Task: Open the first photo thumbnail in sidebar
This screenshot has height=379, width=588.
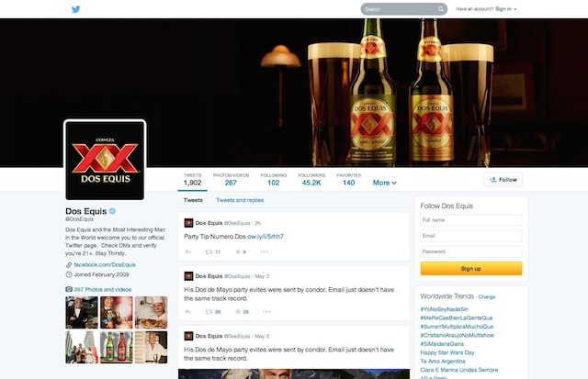Action: tap(79, 312)
